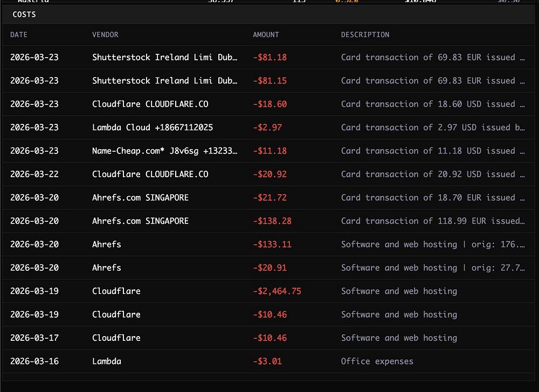Click the Ahrefs -$20.91 row
This screenshot has width=539, height=392.
[268, 268]
